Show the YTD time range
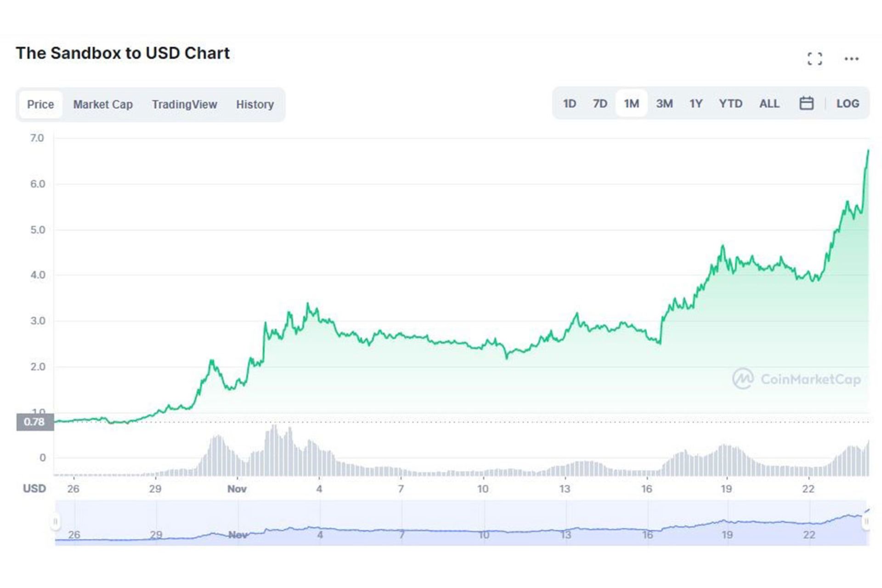This screenshot has width=882, height=588. point(730,103)
